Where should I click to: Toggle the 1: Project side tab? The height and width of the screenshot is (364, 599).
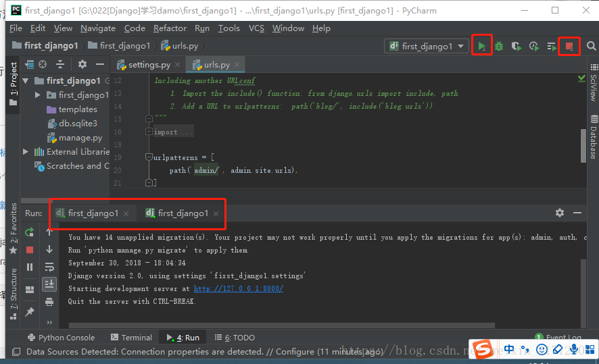(14, 84)
